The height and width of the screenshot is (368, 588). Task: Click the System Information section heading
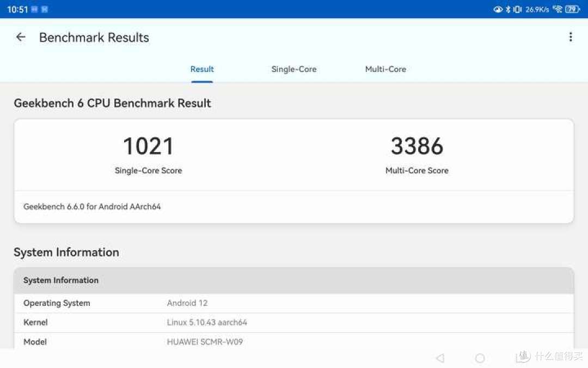click(66, 252)
